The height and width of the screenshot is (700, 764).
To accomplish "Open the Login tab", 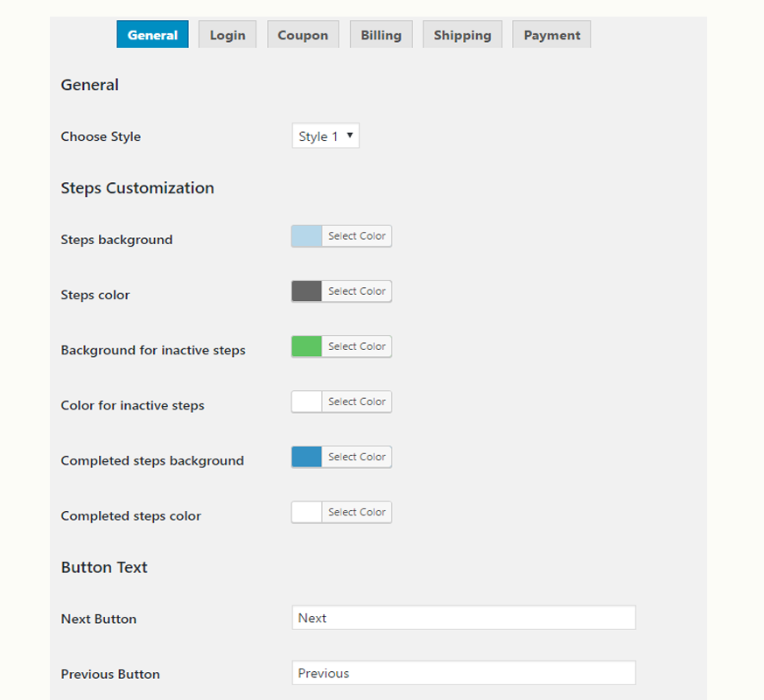I will [x=228, y=35].
